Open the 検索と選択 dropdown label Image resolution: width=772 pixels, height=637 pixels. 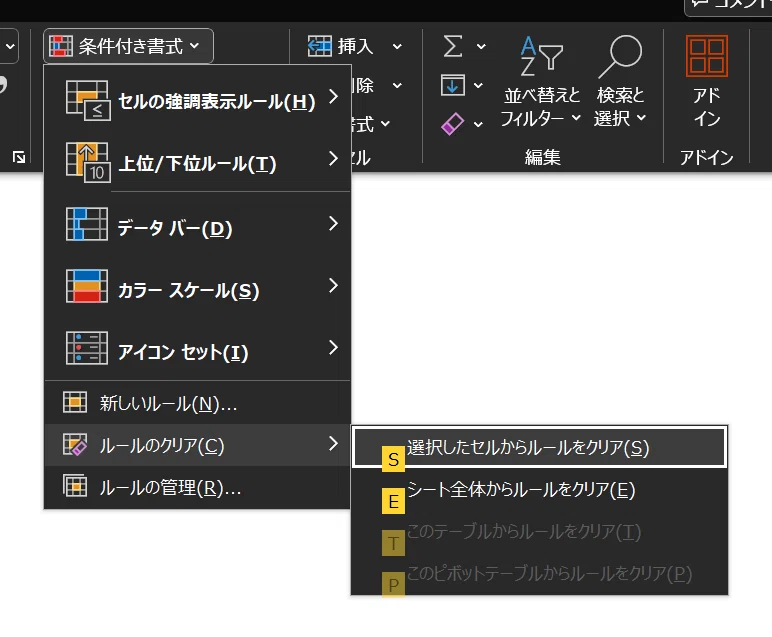pyautogui.click(x=620, y=106)
